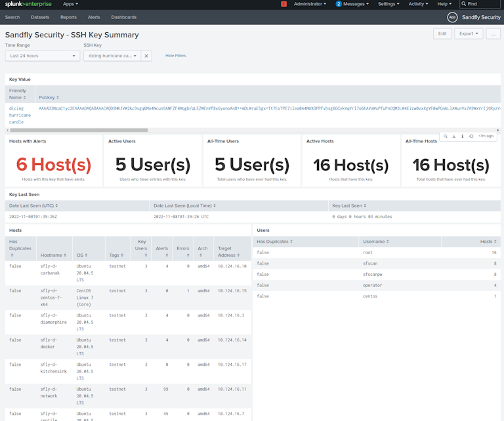
Task: Navigate to the Dashboards tab
Action: (x=124, y=17)
